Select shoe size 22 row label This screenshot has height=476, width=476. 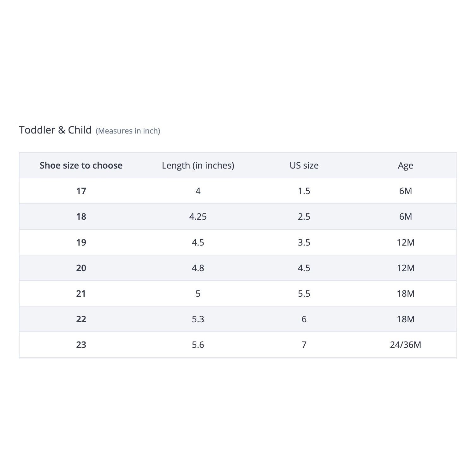coord(81,319)
